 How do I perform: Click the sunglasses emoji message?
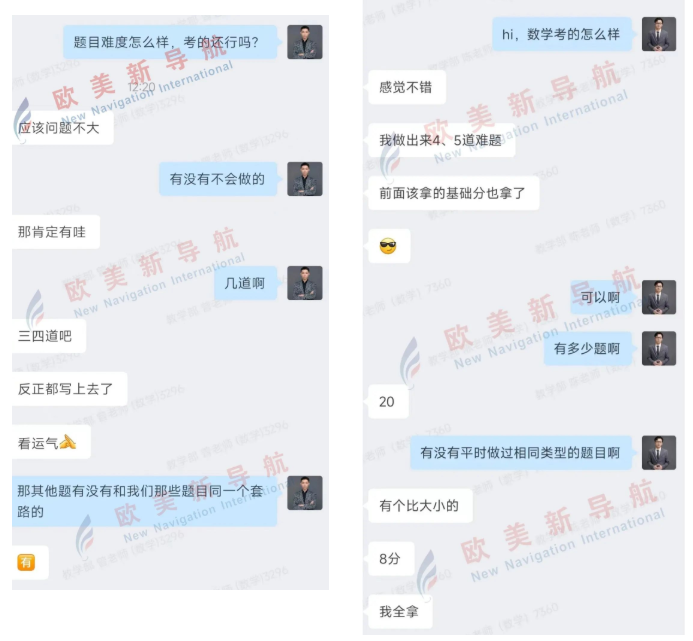click(388, 246)
